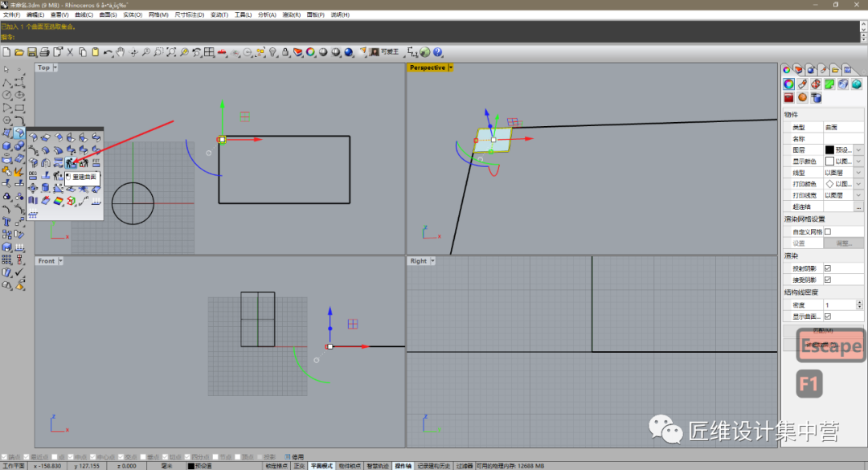Open a file with the folder icon
Image resolution: width=868 pixels, height=470 pixels.
(x=19, y=52)
